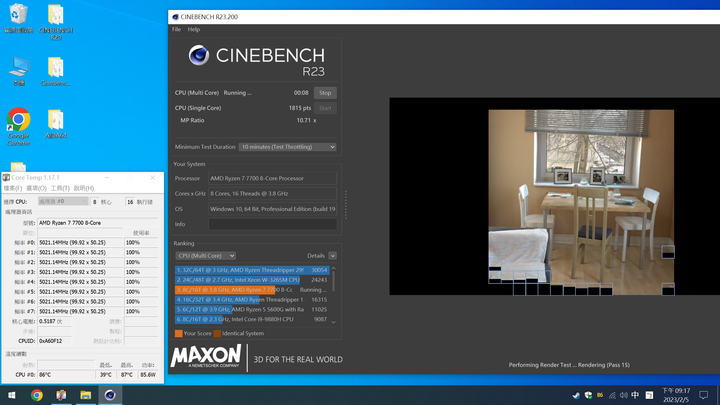Select the Xeon W-3265M ranking row
Screen dimensions: 720x405
(x=252, y=280)
